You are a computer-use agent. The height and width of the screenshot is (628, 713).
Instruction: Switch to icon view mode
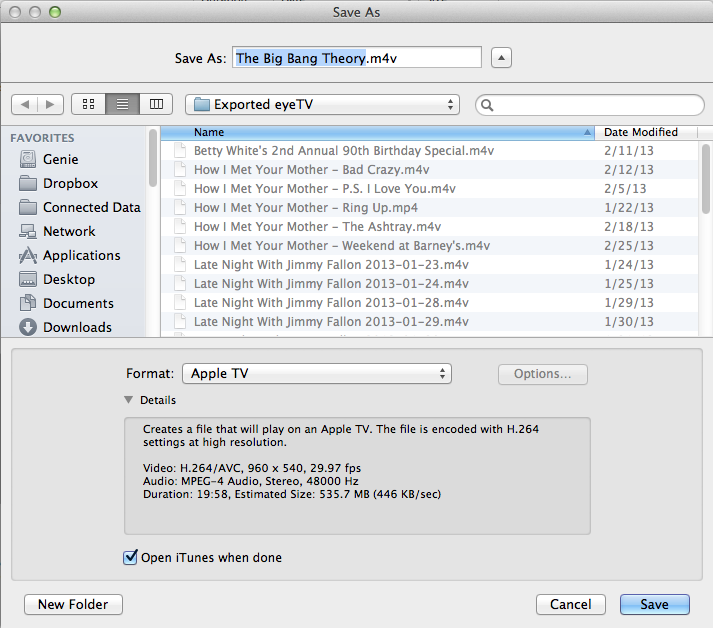pos(88,104)
